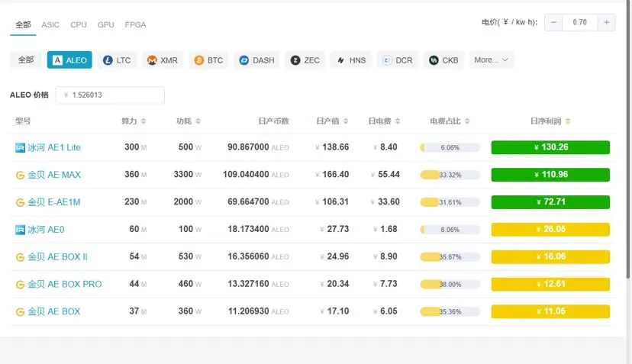
Task: Click the green ¥72.71 net profit badge
Action: [x=550, y=202]
